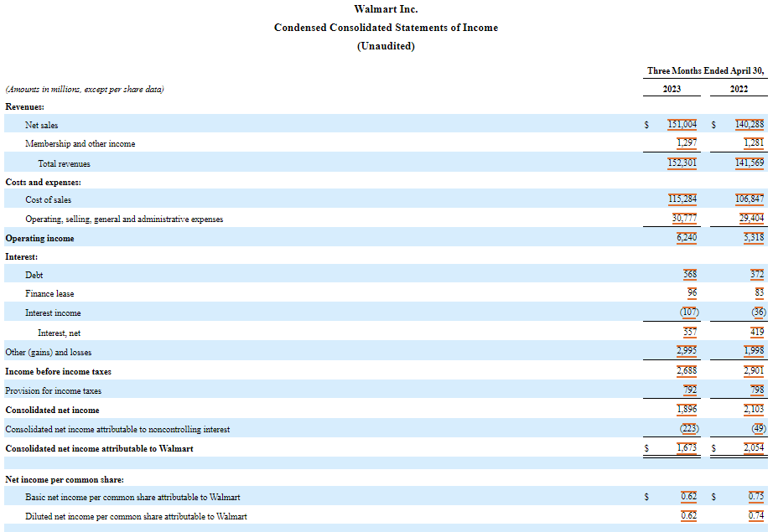Select 2023 Debt interest value 568
773x532 pixels.
690,274
